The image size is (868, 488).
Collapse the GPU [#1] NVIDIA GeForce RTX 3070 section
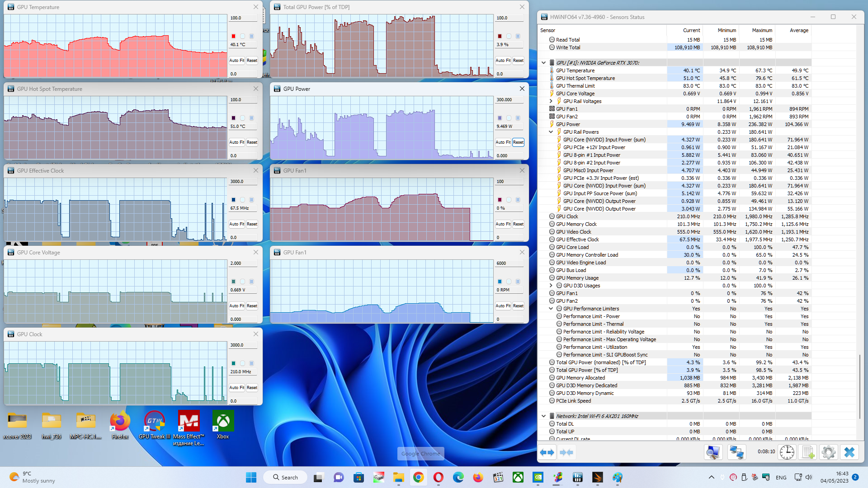pos(544,63)
